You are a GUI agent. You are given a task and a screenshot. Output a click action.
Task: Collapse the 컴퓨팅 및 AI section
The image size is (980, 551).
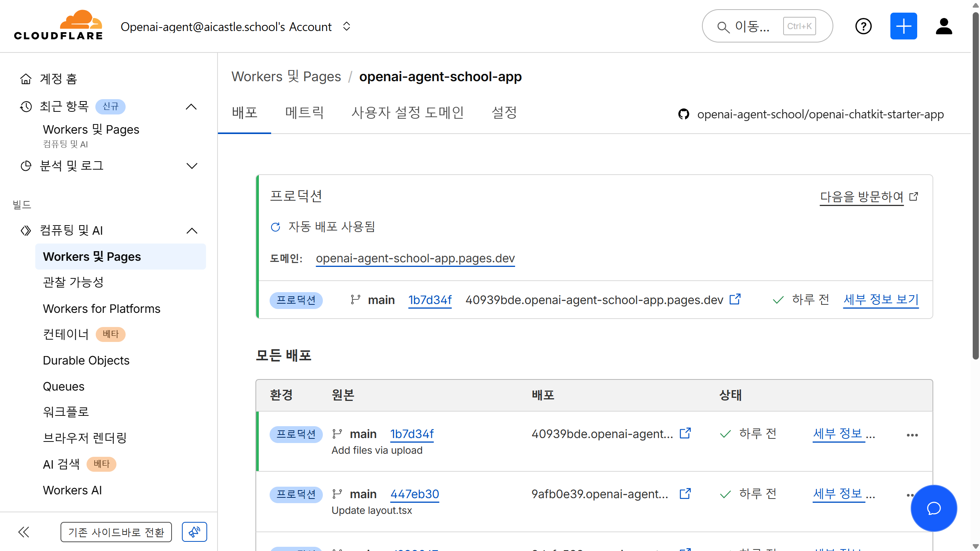[x=191, y=231]
